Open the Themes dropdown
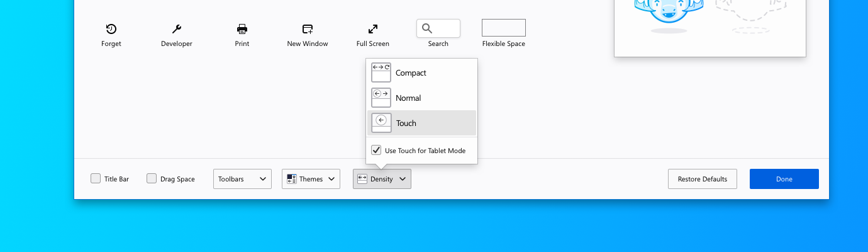This screenshot has width=868, height=252. (311, 179)
